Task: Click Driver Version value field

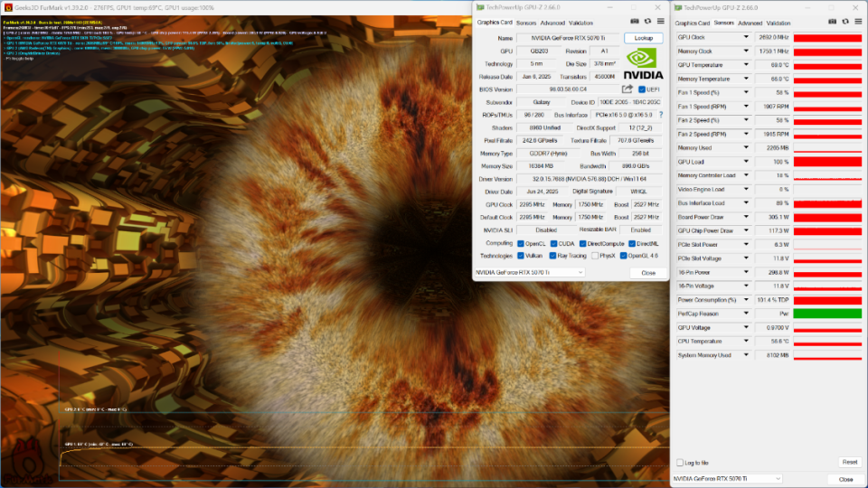Action: 590,179
